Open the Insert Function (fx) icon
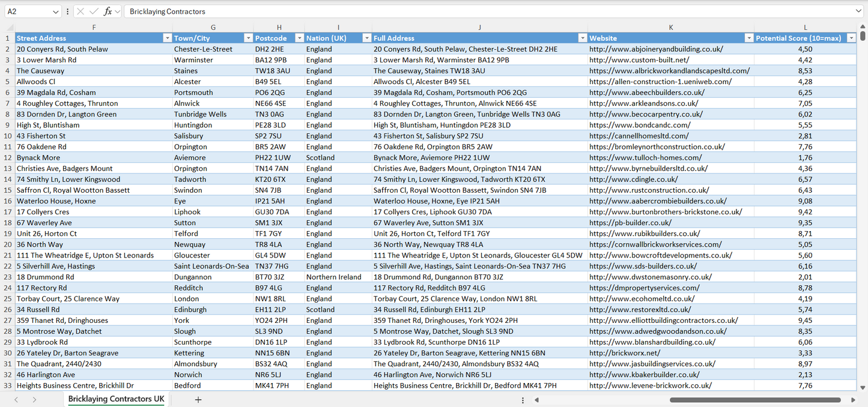 coord(108,11)
